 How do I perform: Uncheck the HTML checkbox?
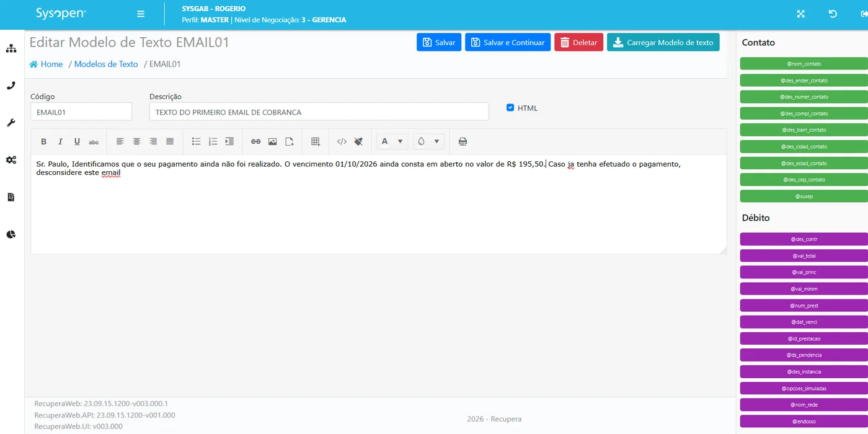click(x=510, y=108)
